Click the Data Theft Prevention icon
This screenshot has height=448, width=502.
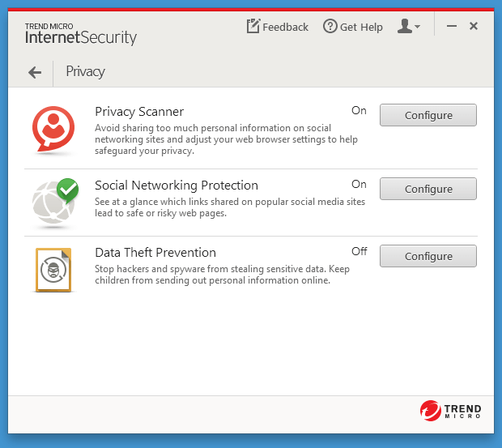[x=53, y=270]
